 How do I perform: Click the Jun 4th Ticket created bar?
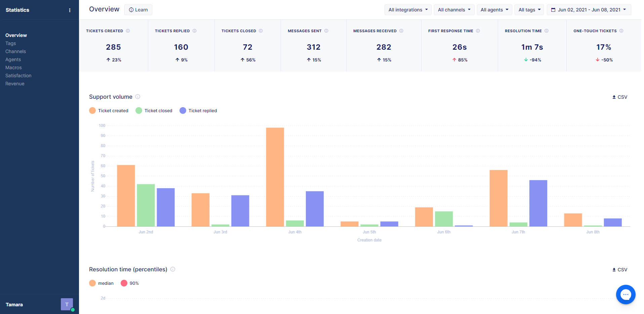click(275, 177)
